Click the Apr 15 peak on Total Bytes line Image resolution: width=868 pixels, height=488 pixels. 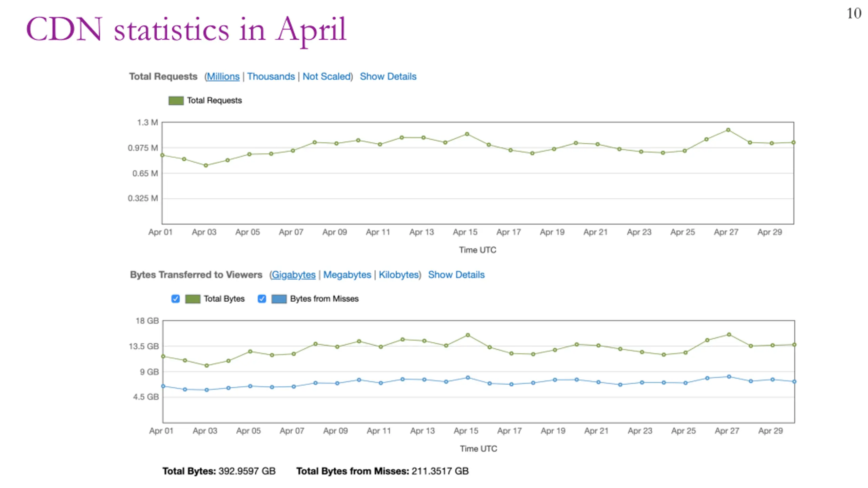pos(468,335)
